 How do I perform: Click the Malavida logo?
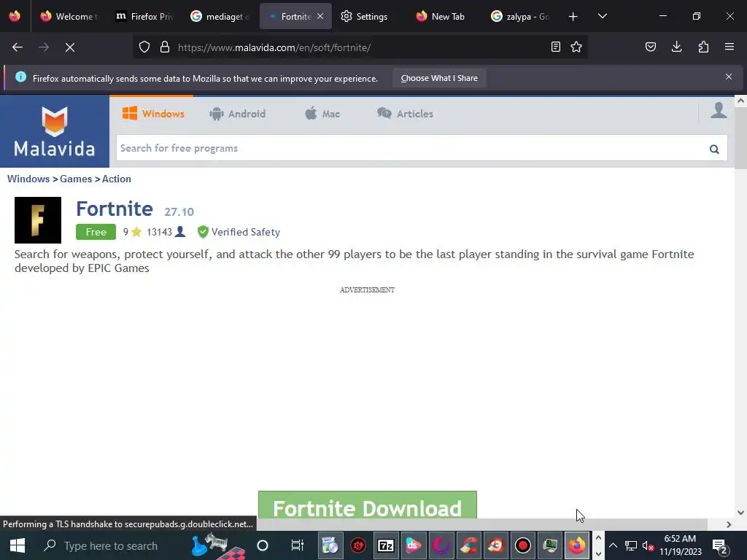coord(54,131)
